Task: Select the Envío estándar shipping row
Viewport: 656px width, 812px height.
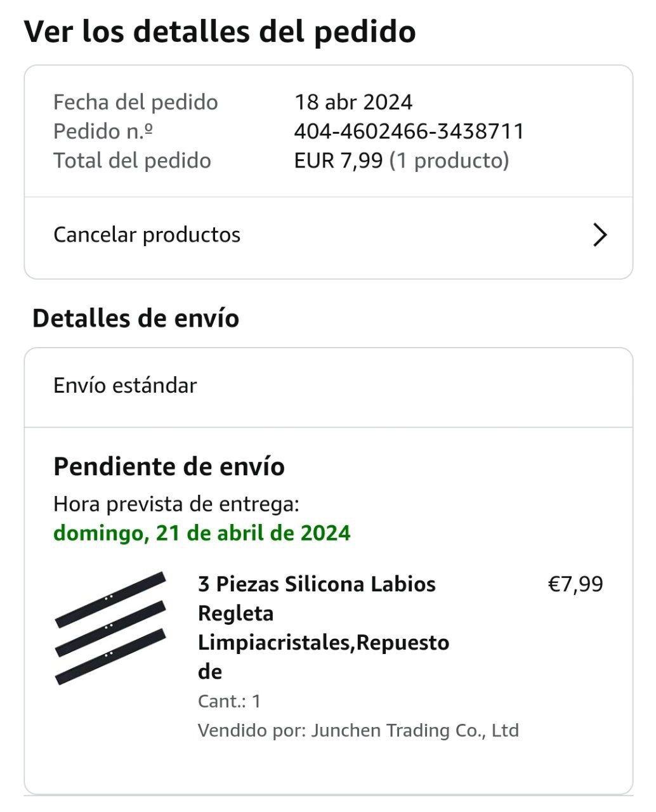Action: 125,386
